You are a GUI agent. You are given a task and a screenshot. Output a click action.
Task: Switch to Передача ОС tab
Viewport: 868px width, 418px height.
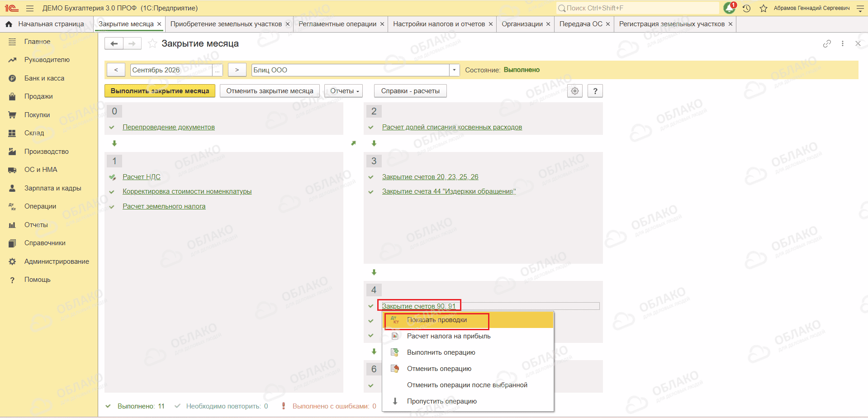point(581,24)
